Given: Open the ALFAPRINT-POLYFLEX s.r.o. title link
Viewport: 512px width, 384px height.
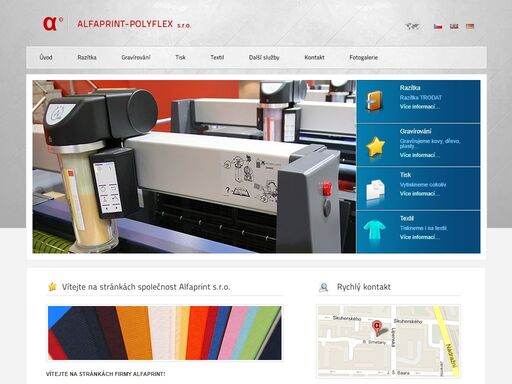Looking at the screenshot, I should (x=134, y=24).
